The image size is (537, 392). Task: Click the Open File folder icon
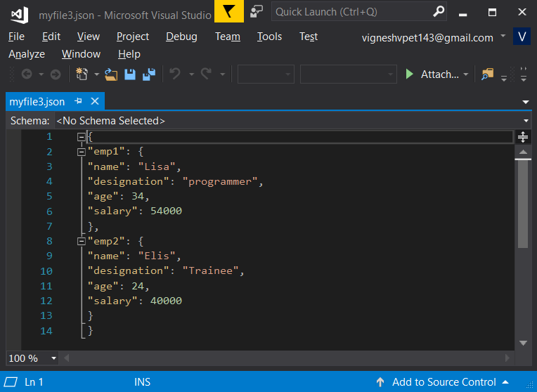point(111,74)
